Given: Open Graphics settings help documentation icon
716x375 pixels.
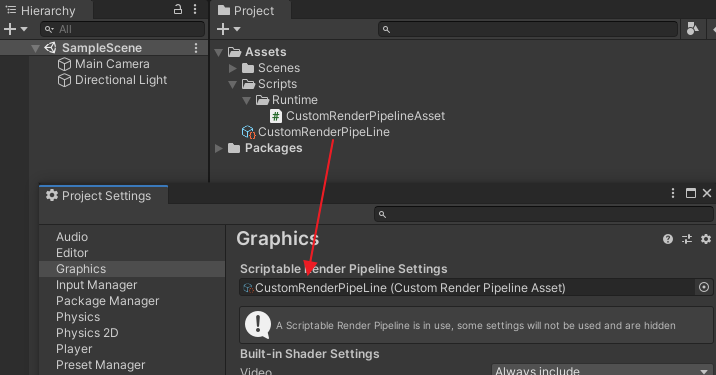Looking at the screenshot, I should [668, 239].
